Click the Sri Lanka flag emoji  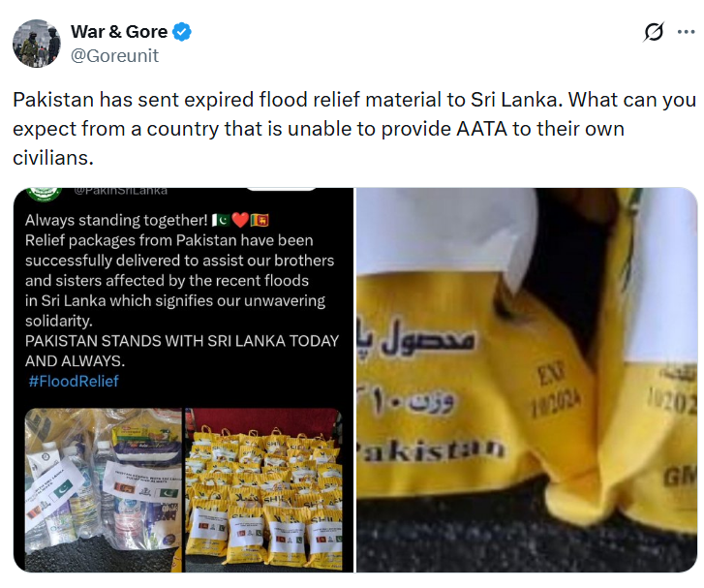[260, 220]
